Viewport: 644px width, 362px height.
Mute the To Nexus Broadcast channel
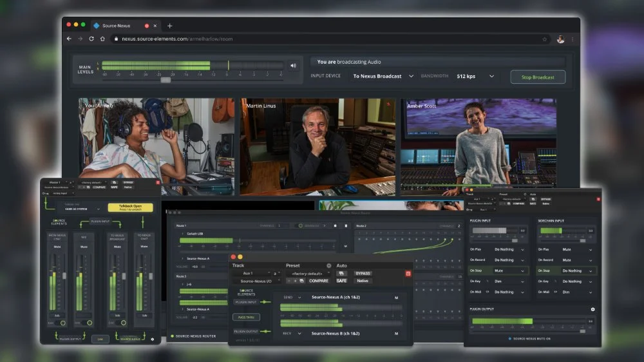(117, 247)
